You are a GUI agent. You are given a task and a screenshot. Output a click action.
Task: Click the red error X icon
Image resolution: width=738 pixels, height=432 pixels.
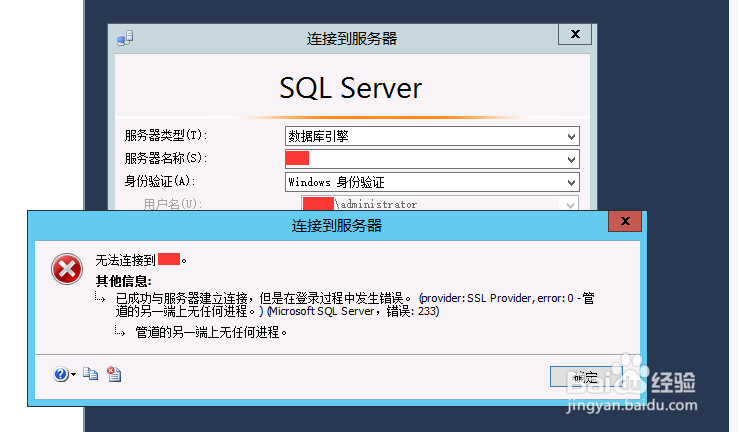pyautogui.click(x=67, y=269)
